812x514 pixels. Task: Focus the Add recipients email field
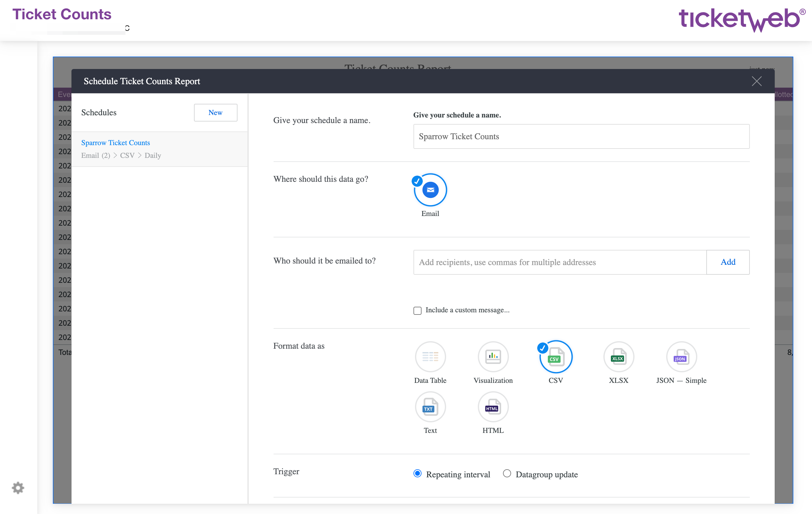click(560, 262)
